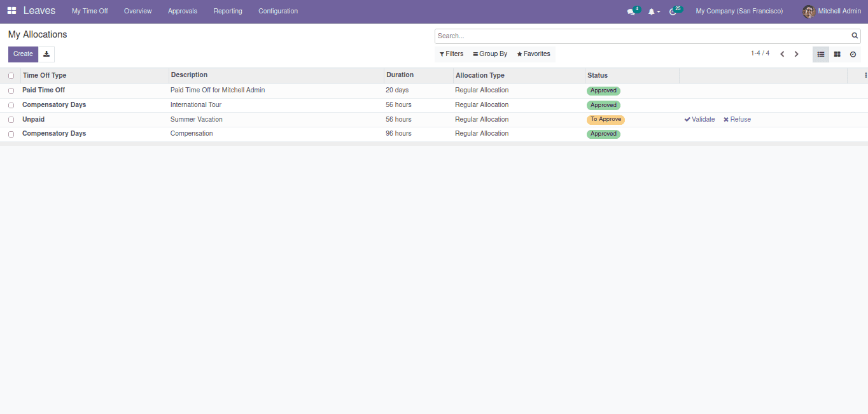Go to next page arrow
Screen dimensions: 868x414
click(796, 54)
